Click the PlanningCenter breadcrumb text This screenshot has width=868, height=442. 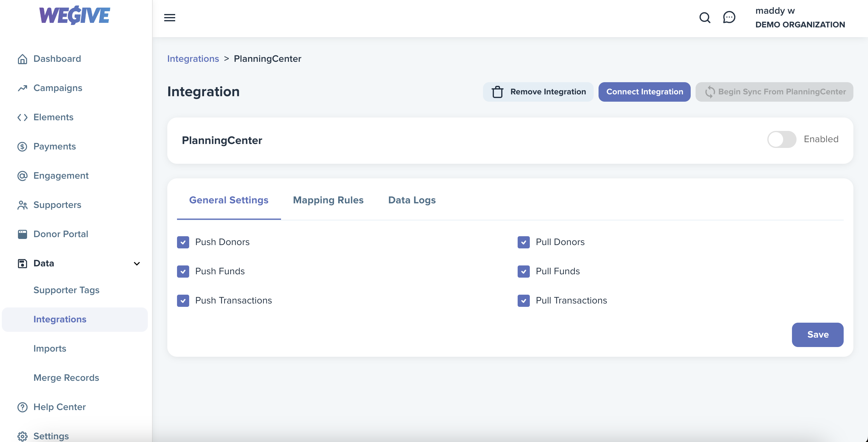point(268,59)
